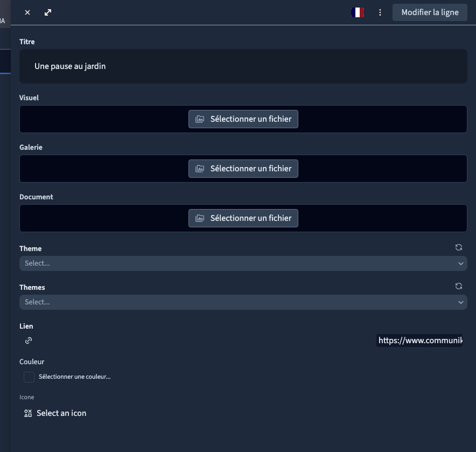This screenshot has width=476, height=452.
Task: Open the Couleur color swatch picker
Action: click(x=29, y=377)
